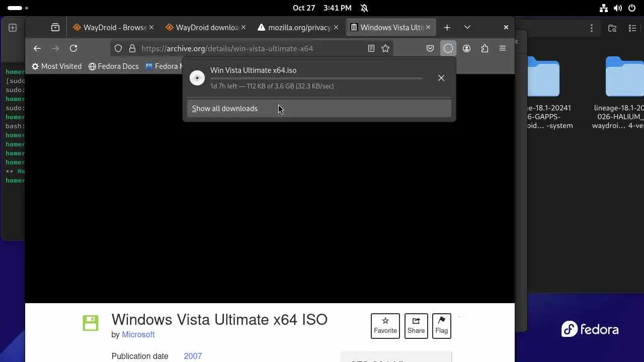Image resolution: width=644 pixels, height=362 pixels.
Task: Click the new tab icon in the terminal window
Action: click(13, 28)
